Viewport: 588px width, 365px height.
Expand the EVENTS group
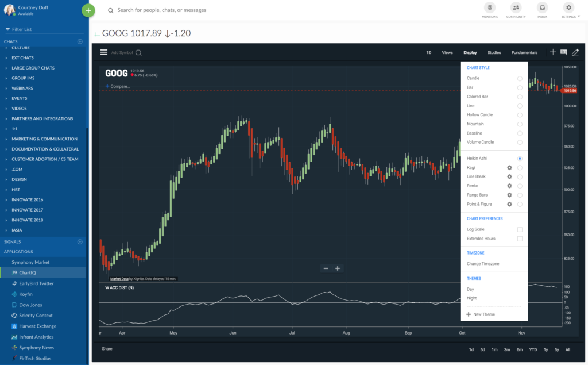click(6, 98)
